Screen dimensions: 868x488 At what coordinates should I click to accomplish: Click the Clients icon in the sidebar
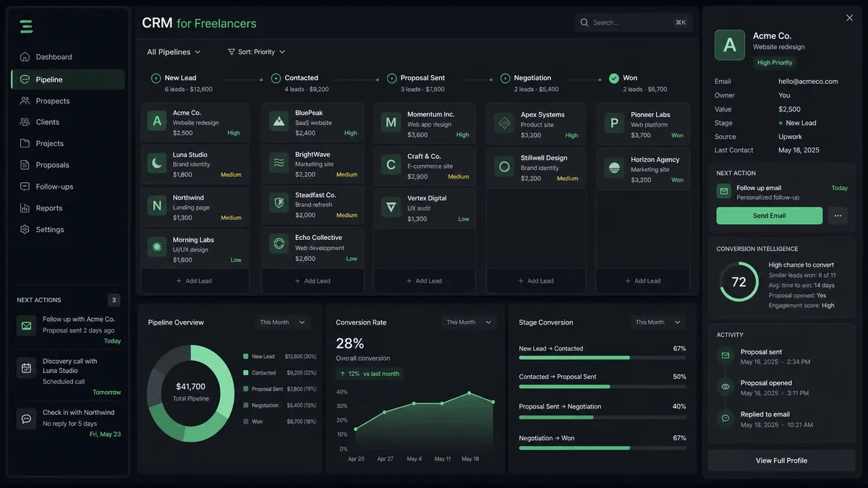click(x=25, y=122)
